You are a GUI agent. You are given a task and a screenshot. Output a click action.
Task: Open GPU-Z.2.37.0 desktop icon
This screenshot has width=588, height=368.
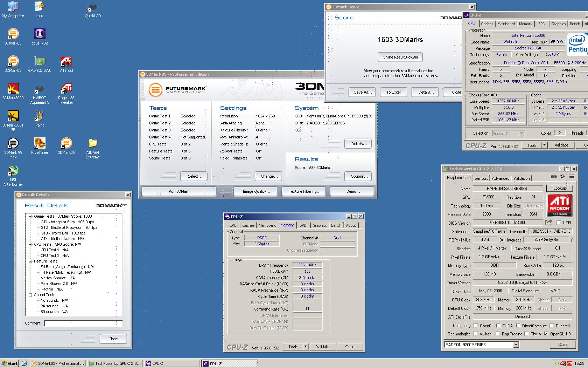pyautogui.click(x=40, y=64)
